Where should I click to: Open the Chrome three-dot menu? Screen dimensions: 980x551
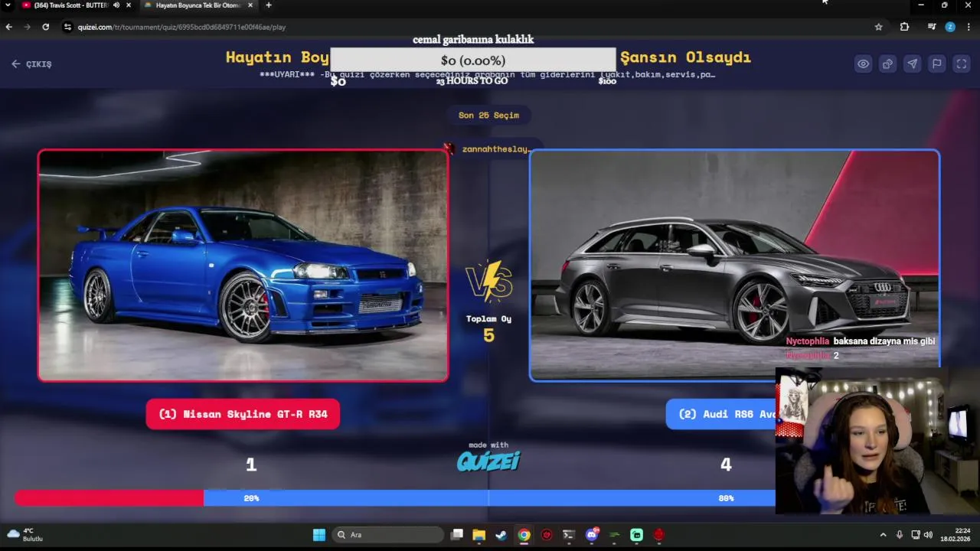point(969,27)
